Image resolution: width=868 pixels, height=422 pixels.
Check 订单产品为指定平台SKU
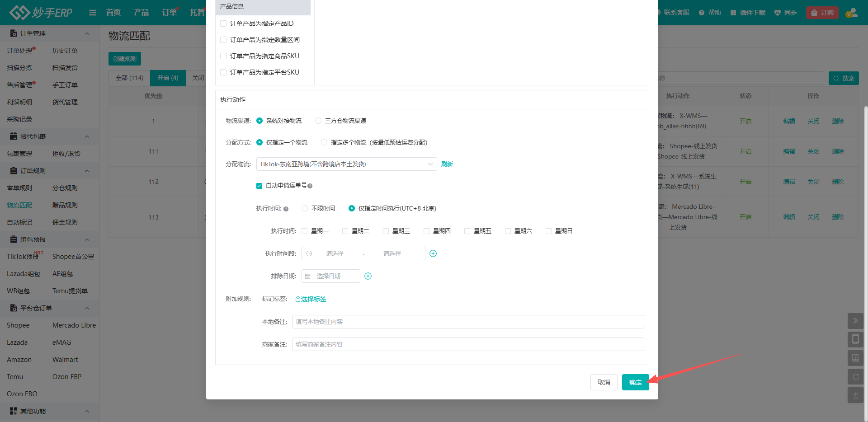coord(223,72)
